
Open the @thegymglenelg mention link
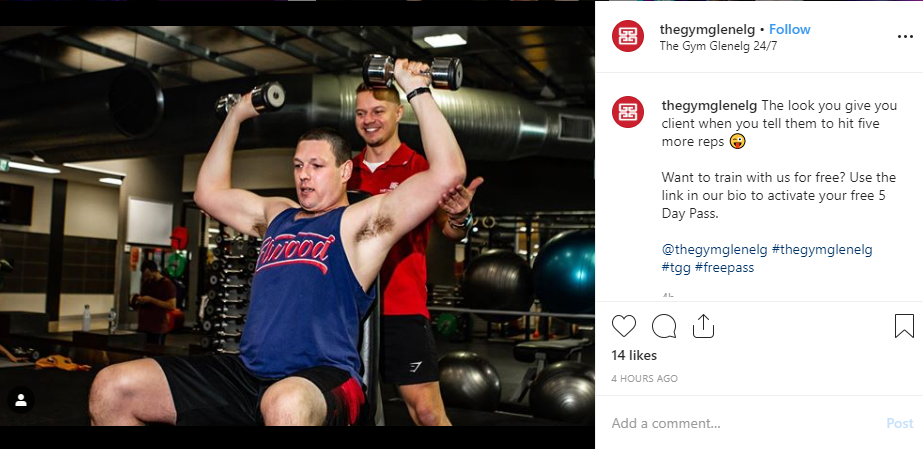coord(715,250)
